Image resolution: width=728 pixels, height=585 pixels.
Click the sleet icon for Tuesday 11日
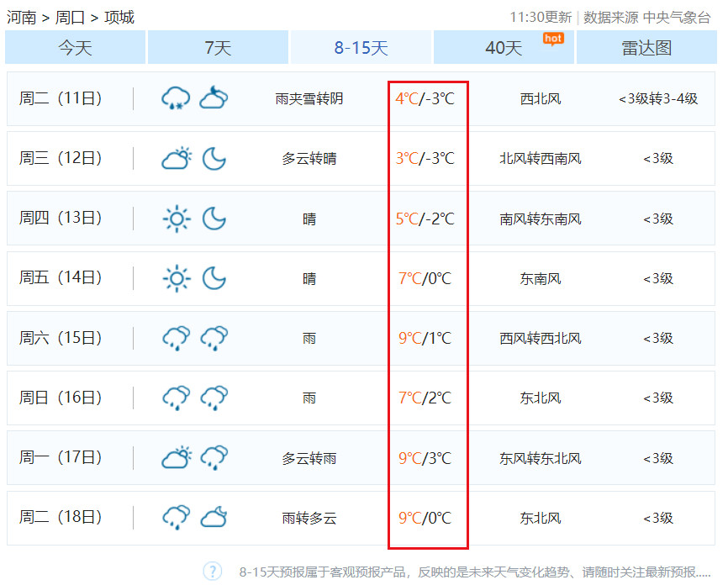[x=176, y=98]
